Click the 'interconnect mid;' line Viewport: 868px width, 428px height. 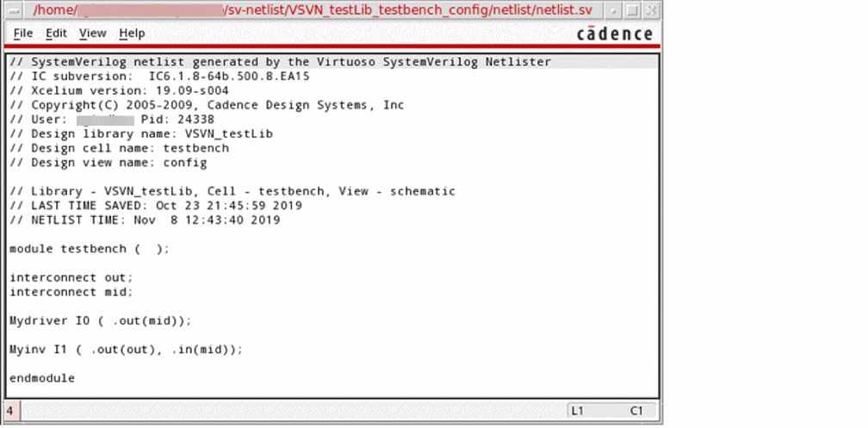(x=71, y=292)
